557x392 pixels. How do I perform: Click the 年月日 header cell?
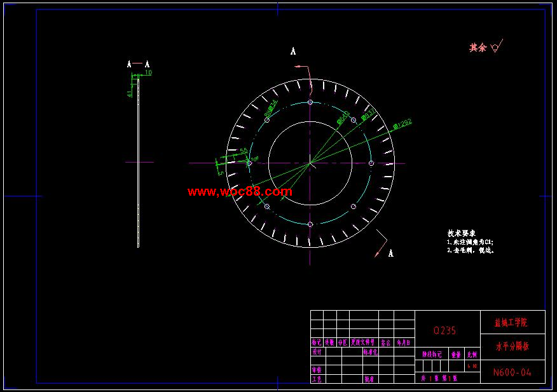404,342
